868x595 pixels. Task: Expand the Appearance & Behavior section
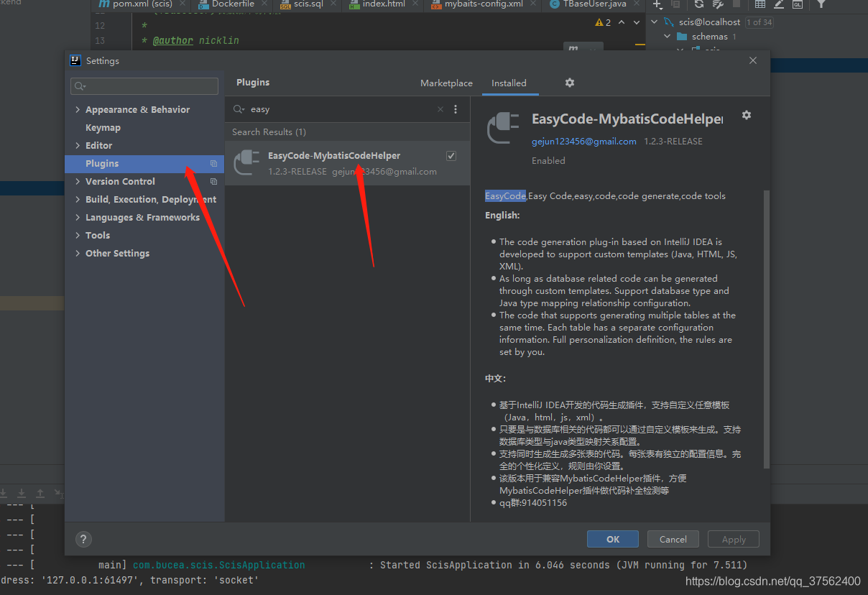(78, 109)
